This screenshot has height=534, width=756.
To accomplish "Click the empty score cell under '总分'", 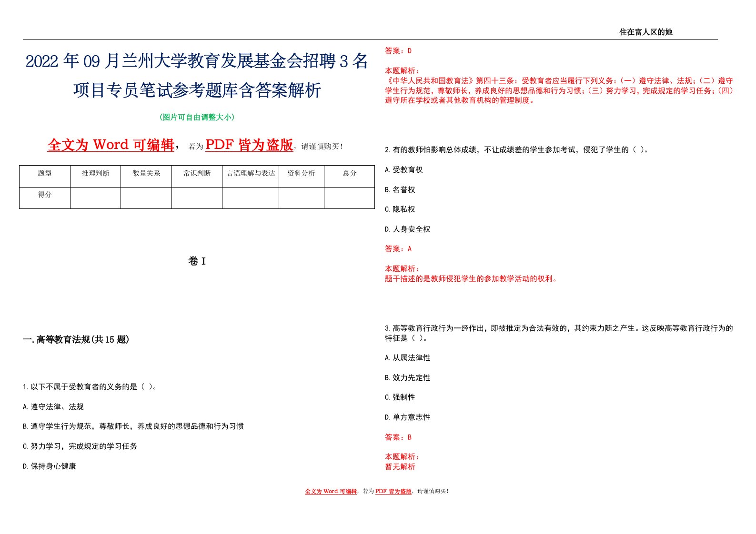I will pos(350,198).
